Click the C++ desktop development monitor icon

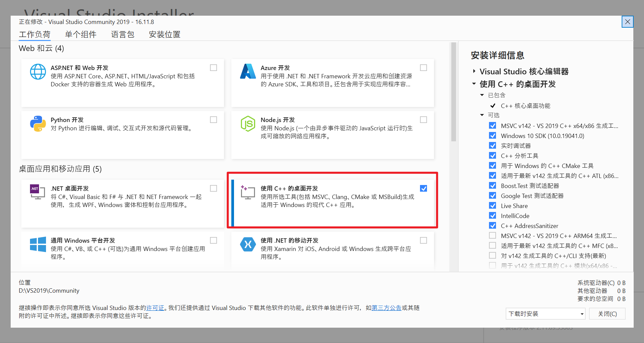click(248, 192)
